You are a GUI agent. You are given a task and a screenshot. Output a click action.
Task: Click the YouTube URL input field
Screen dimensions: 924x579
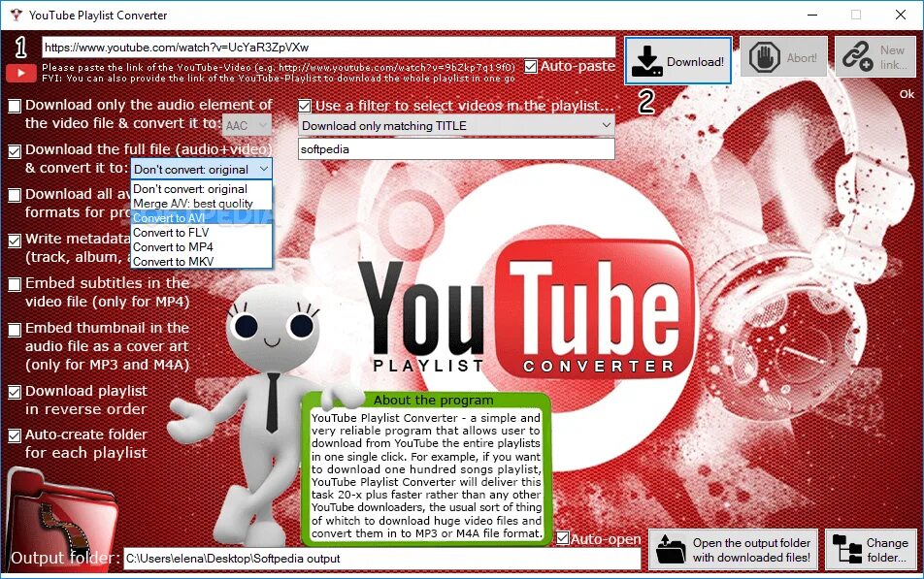329,48
